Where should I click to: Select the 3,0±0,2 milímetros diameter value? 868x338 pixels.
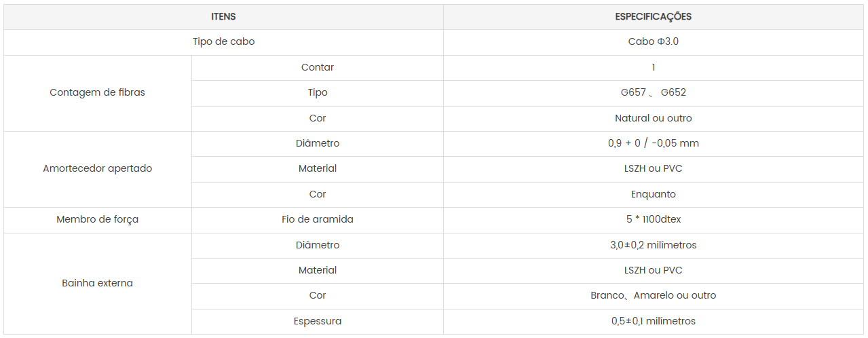[x=653, y=245]
